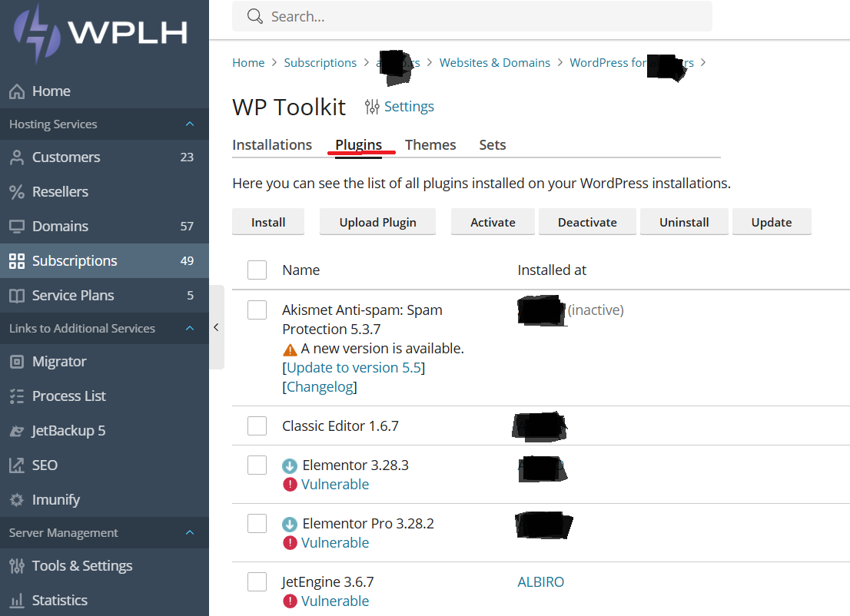Collapse the sidebar with arrow handle
Screen dimensions: 850x616
coord(216,327)
